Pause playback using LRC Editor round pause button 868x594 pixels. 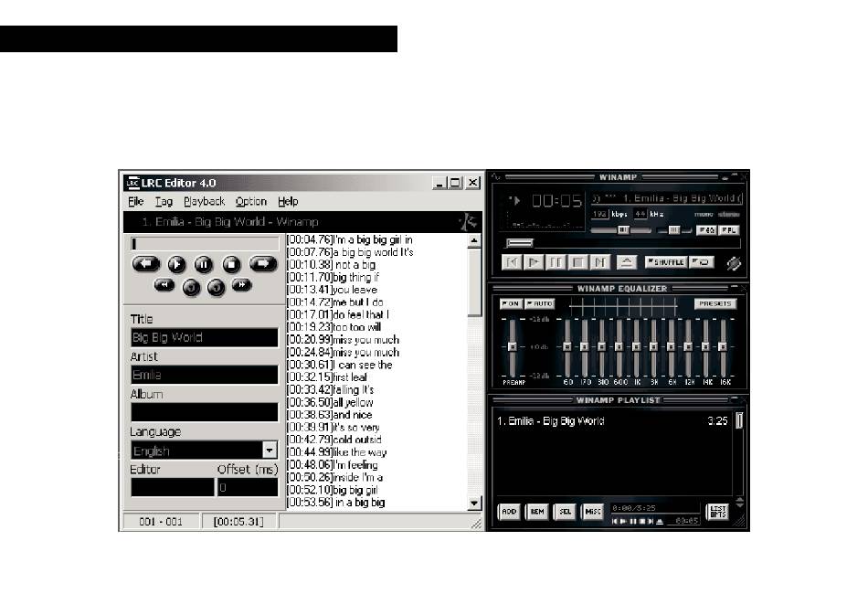(204, 265)
